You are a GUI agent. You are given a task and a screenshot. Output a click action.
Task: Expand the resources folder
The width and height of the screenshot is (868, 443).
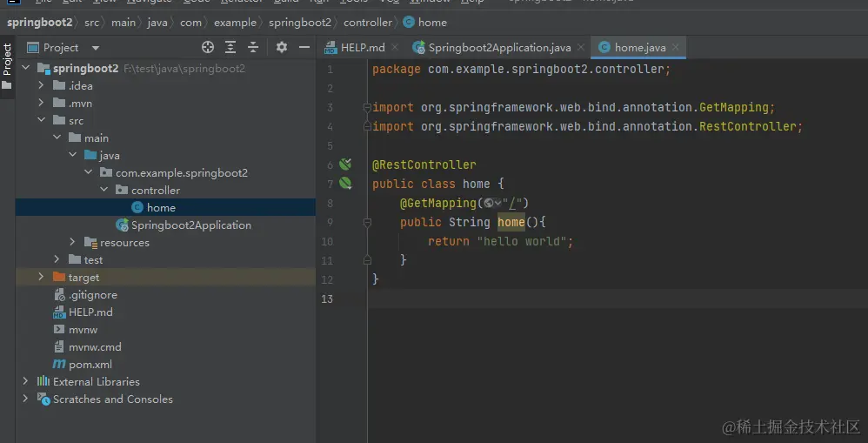point(72,242)
